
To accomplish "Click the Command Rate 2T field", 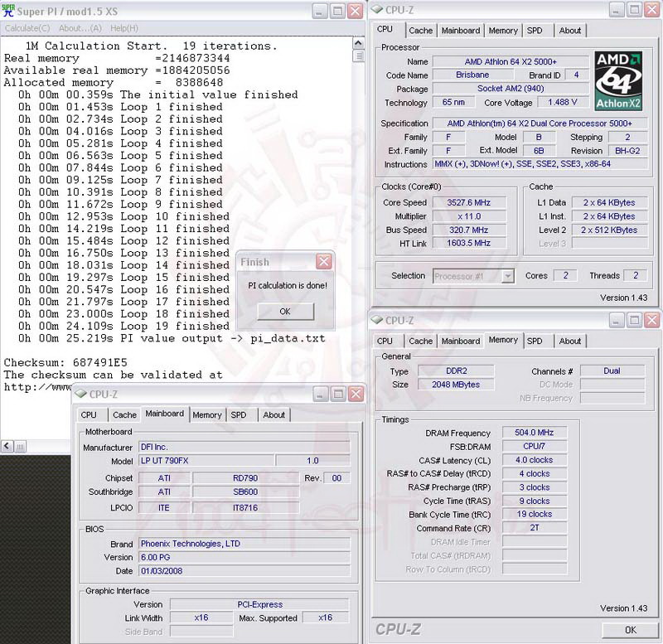I will point(535,527).
